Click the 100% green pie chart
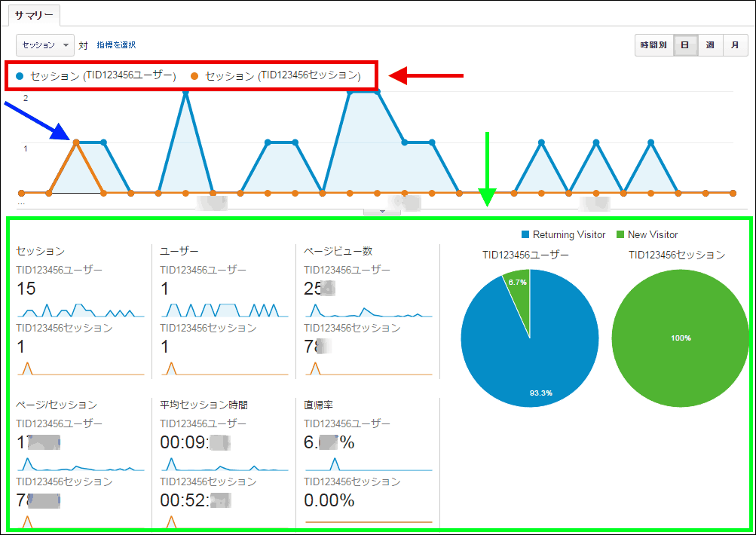This screenshot has width=756, height=535. (x=681, y=338)
